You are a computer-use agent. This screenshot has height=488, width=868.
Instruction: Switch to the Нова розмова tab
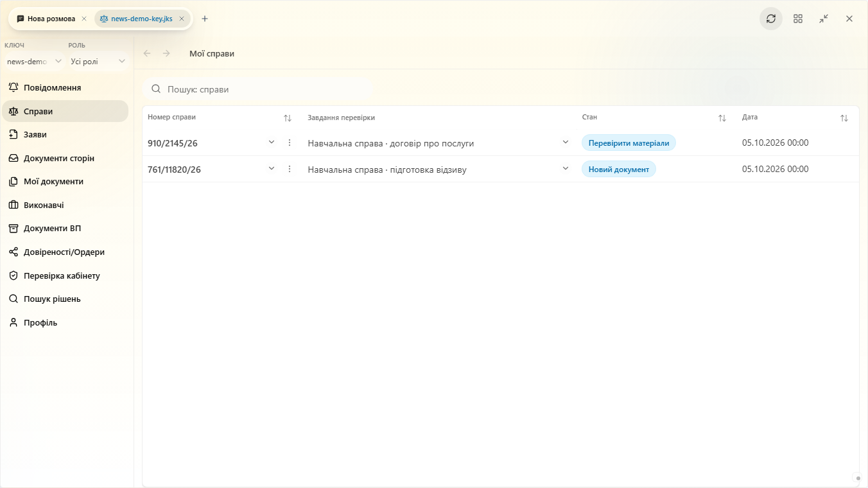[x=51, y=19]
